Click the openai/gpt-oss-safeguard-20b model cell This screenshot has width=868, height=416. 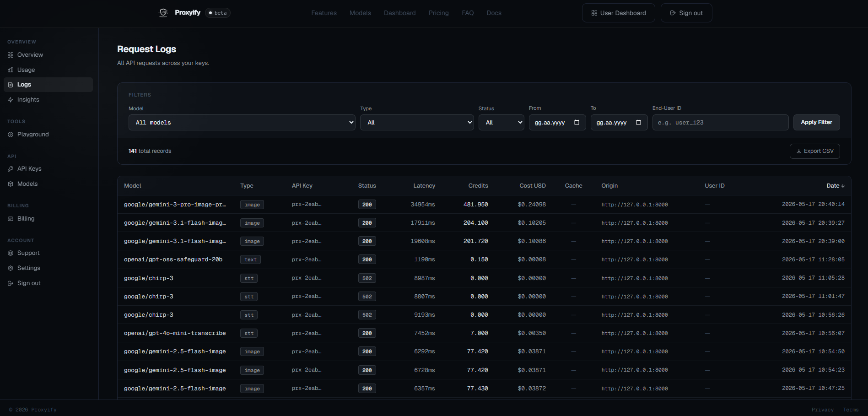173,259
